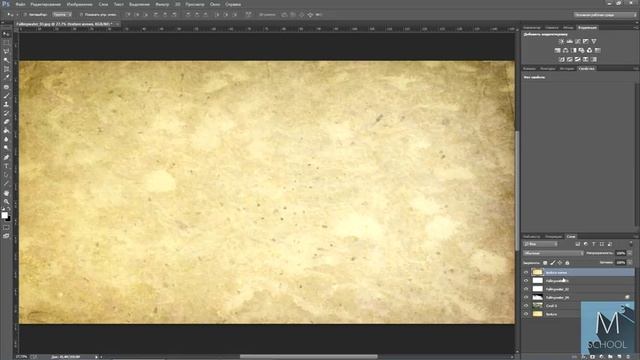Add a Color Balance adjustment

[566, 50]
